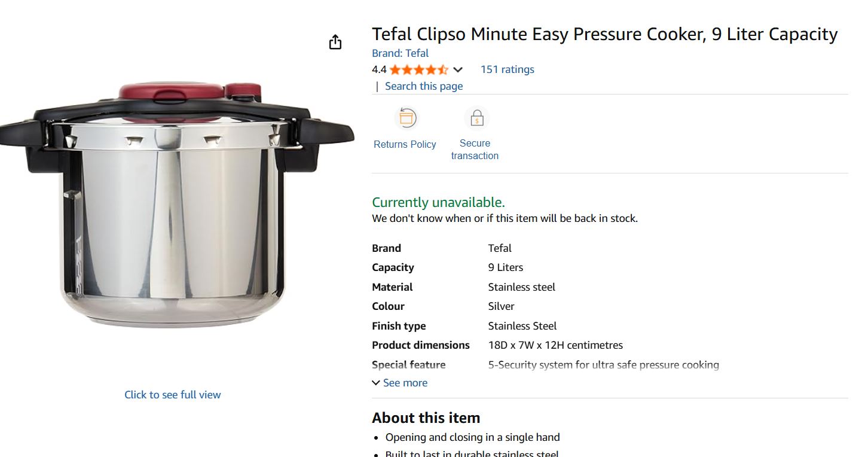Click Search this page
This screenshot has width=868, height=457.
(x=423, y=86)
